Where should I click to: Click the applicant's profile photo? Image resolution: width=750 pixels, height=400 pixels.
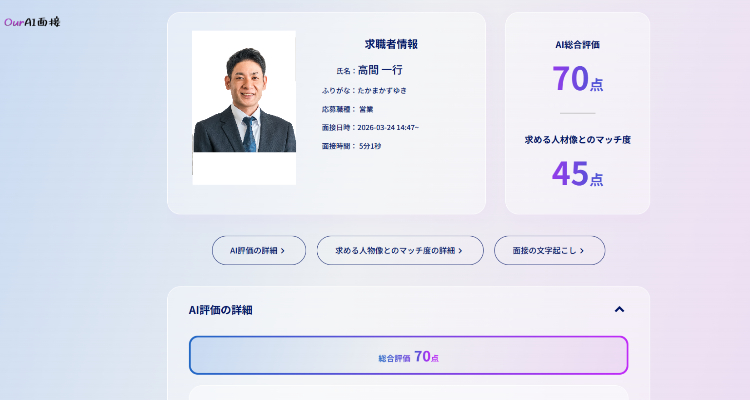click(244, 107)
